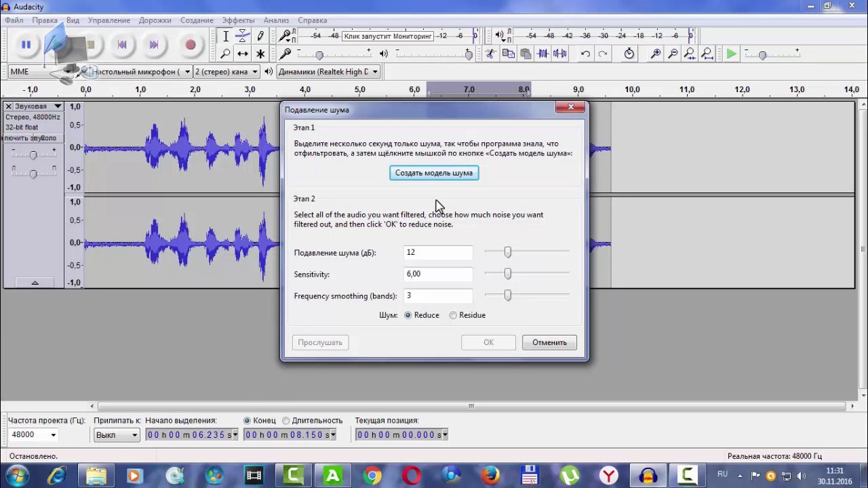
Task: Click the Copy toolbar icon
Action: (x=508, y=54)
